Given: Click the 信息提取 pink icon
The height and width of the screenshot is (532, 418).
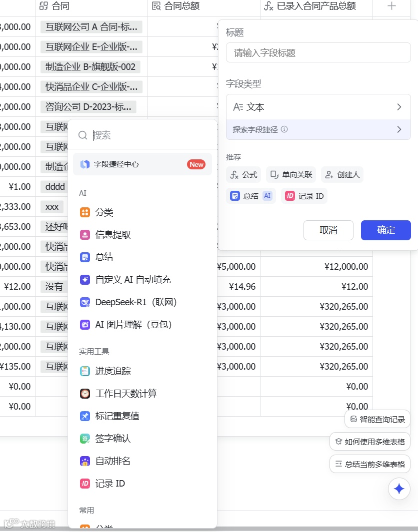Looking at the screenshot, I should pos(85,235).
